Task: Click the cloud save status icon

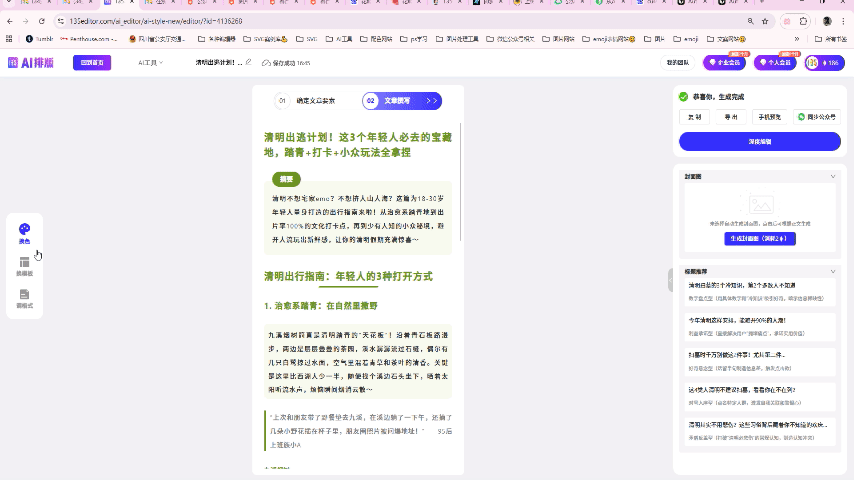Action: pyautogui.click(x=266, y=63)
